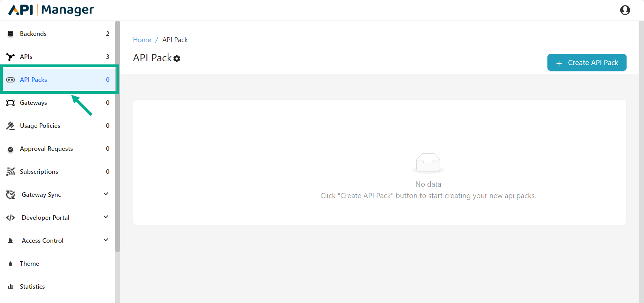
Task: Click the APIs branch icon in sidebar
Action: [x=10, y=57]
